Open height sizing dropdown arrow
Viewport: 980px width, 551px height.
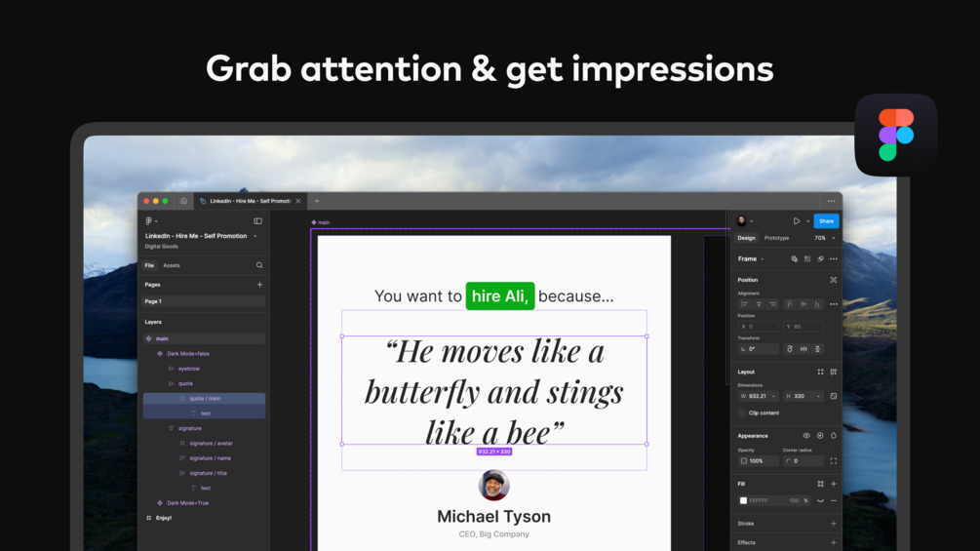[818, 396]
